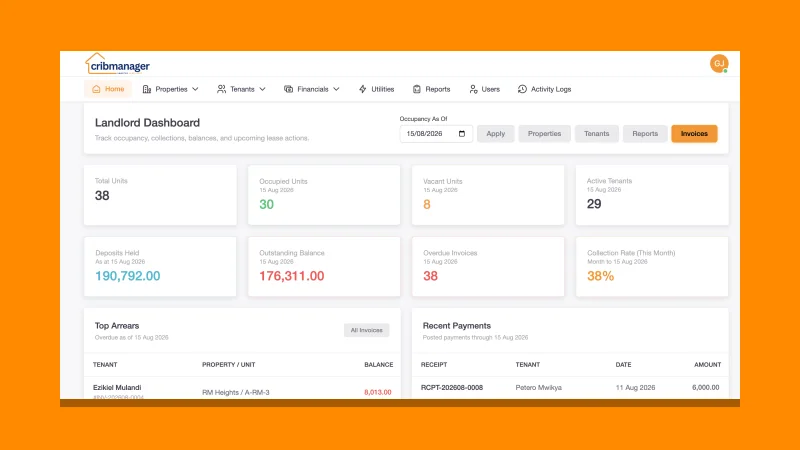The width and height of the screenshot is (800, 450).
Task: Click the Apply button
Action: click(x=495, y=134)
